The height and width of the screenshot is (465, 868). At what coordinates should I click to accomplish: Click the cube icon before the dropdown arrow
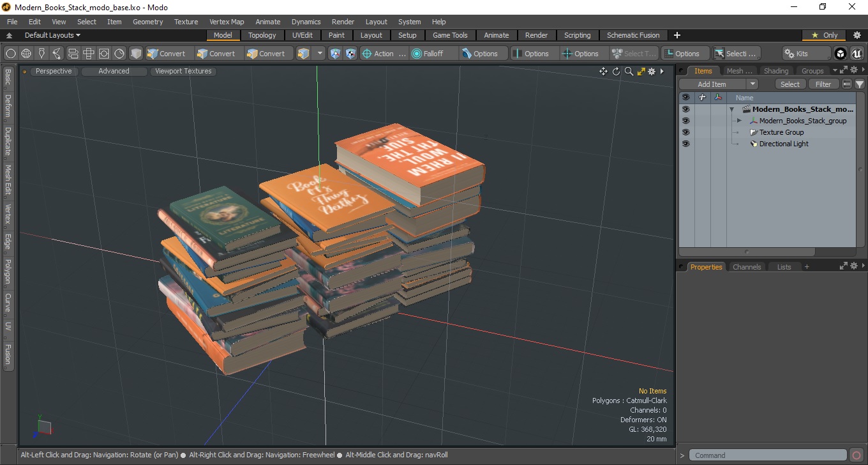tap(303, 54)
